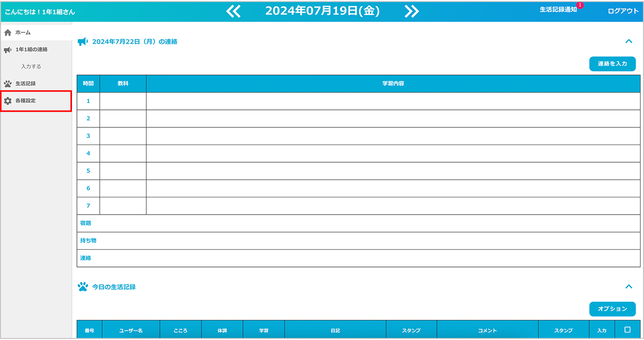Click the 時間 column header

point(88,84)
